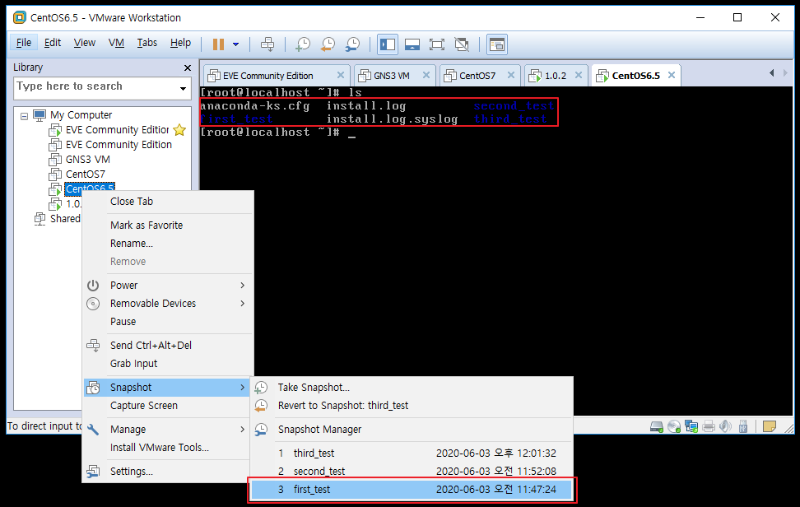Click the sound card status icon
The width and height of the screenshot is (800, 507).
725,426
